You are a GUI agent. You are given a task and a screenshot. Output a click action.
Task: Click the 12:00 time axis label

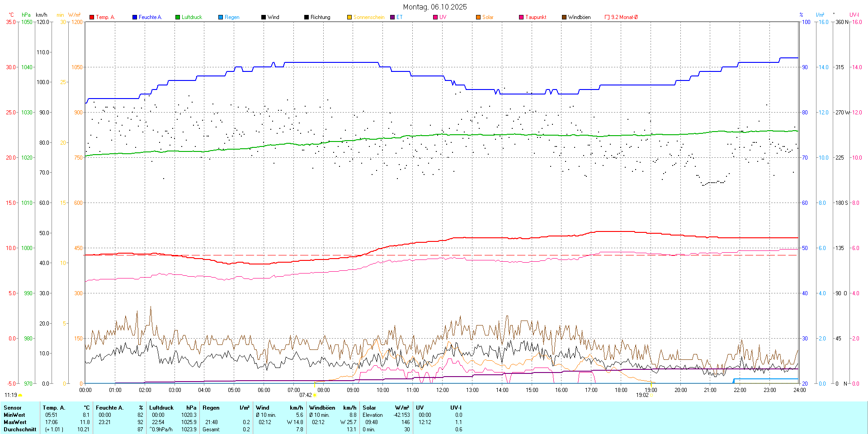[442, 390]
